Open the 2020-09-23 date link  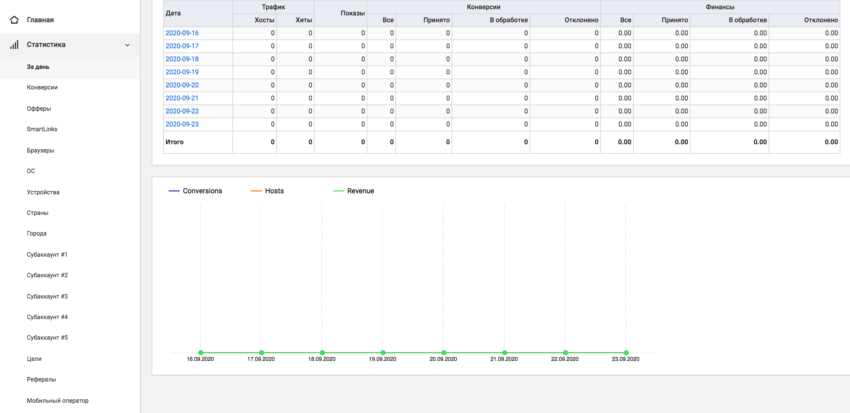pos(182,124)
